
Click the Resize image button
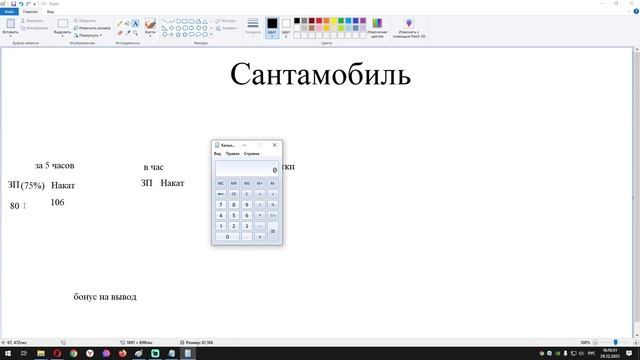click(92, 28)
